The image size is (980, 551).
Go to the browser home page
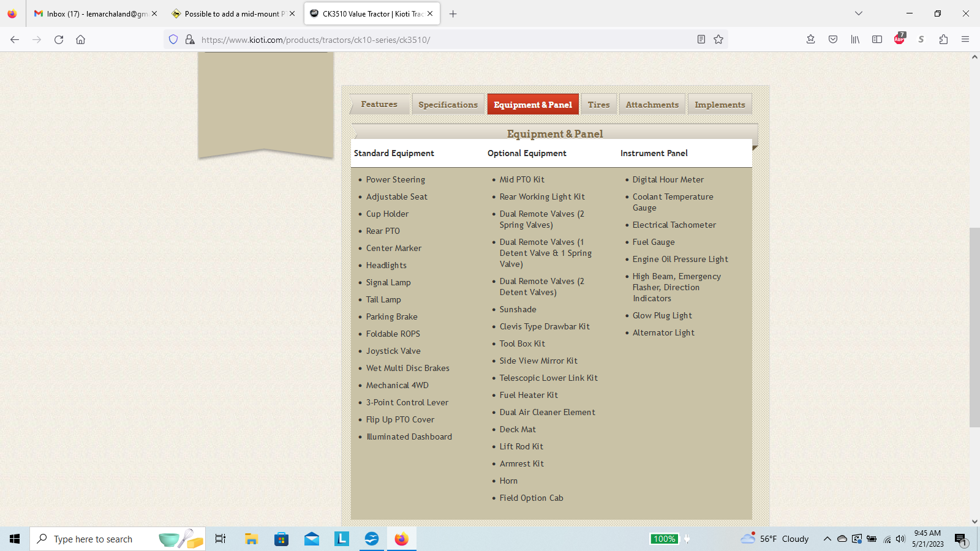[x=80, y=40]
